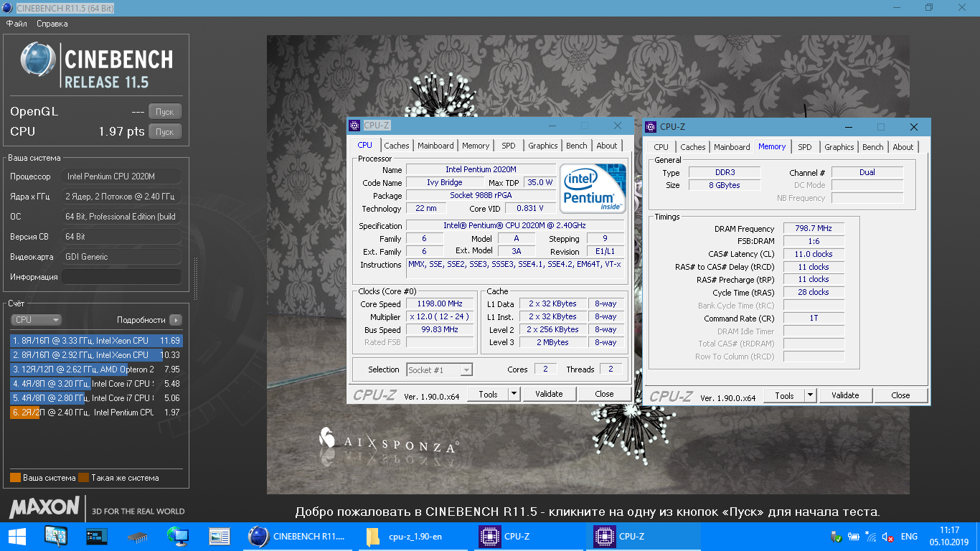
Task: Open Caches tab in left CPU-Z
Action: pyautogui.click(x=396, y=146)
